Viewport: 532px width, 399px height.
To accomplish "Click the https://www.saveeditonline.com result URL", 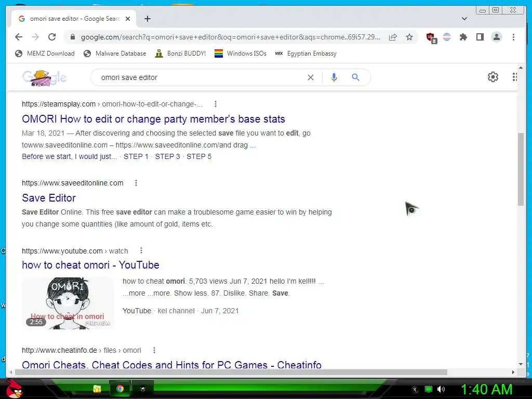I will pyautogui.click(x=73, y=183).
